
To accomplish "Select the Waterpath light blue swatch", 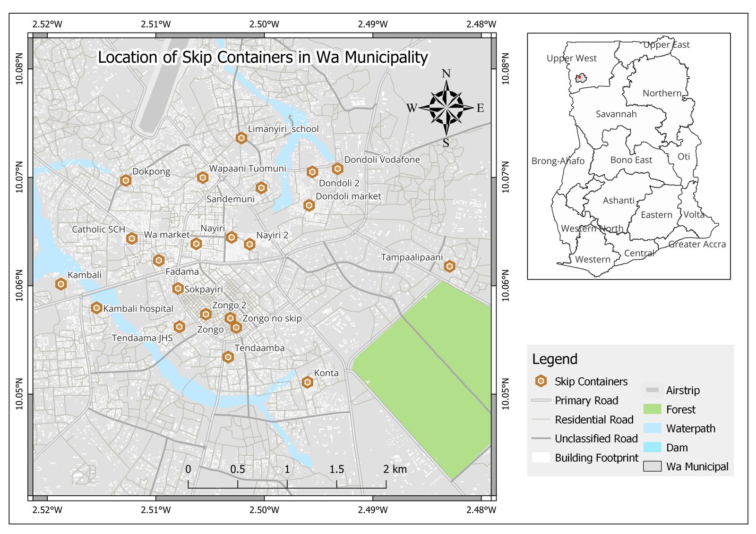I will click(652, 428).
